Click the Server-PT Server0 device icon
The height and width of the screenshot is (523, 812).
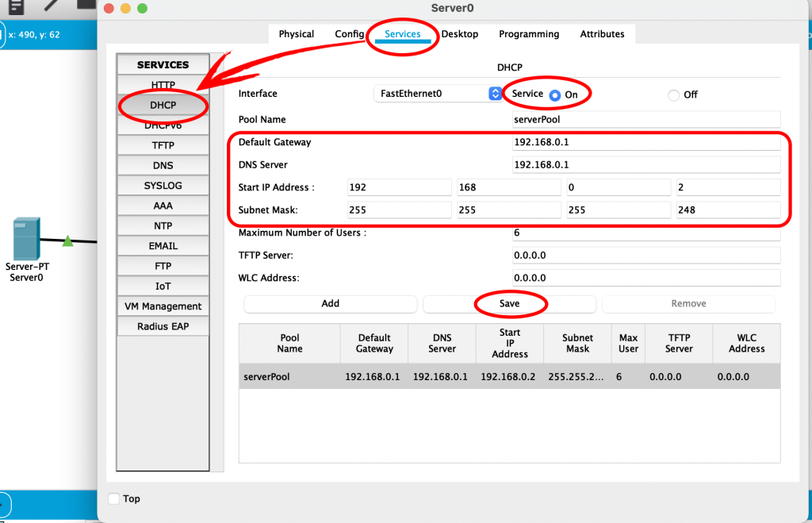point(26,240)
